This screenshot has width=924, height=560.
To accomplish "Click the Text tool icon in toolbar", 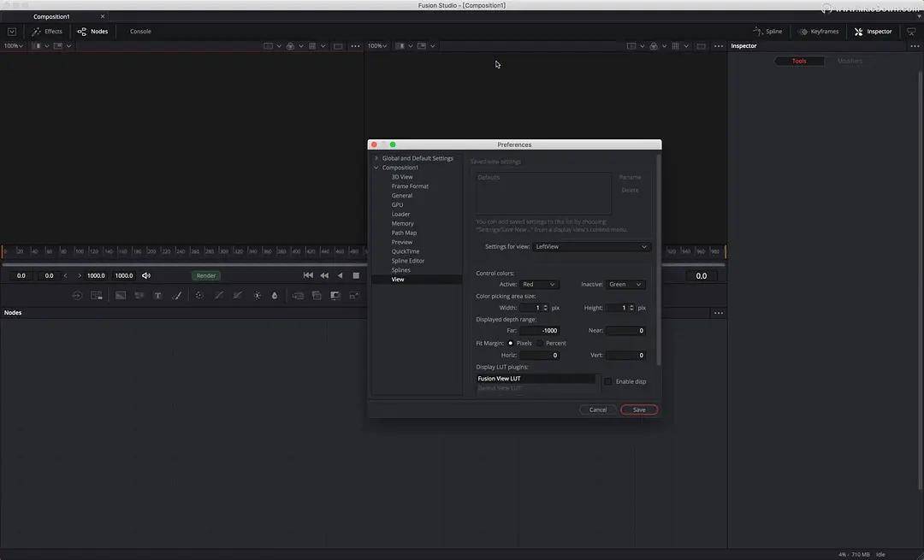I will click(x=157, y=296).
